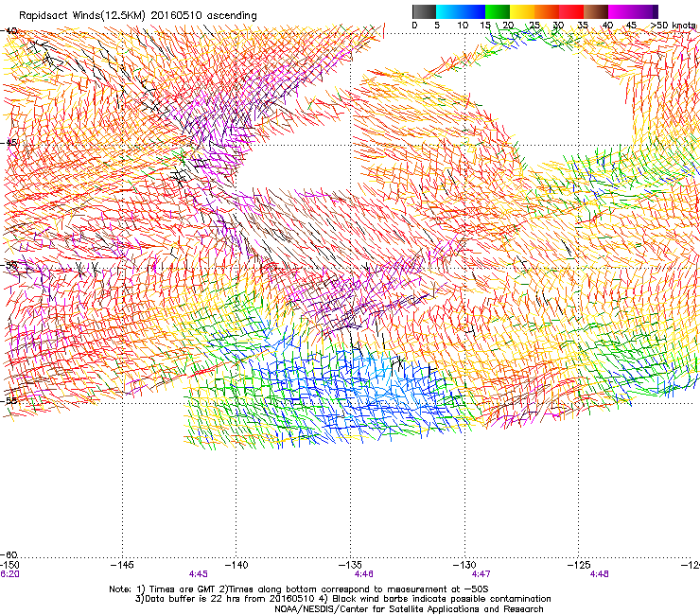The image size is (700, 615).
Task: Click the 'Times are GMT' note line
Action: pos(299,589)
